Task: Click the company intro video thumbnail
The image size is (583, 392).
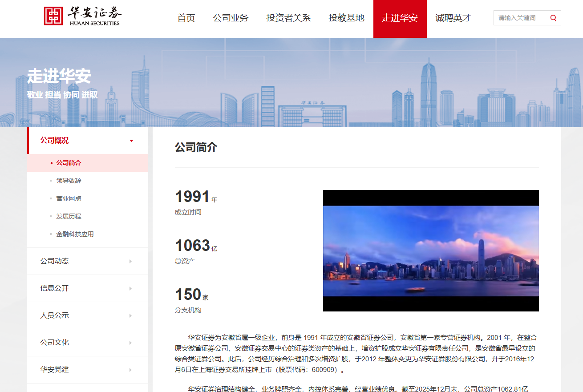Action: tap(430, 251)
